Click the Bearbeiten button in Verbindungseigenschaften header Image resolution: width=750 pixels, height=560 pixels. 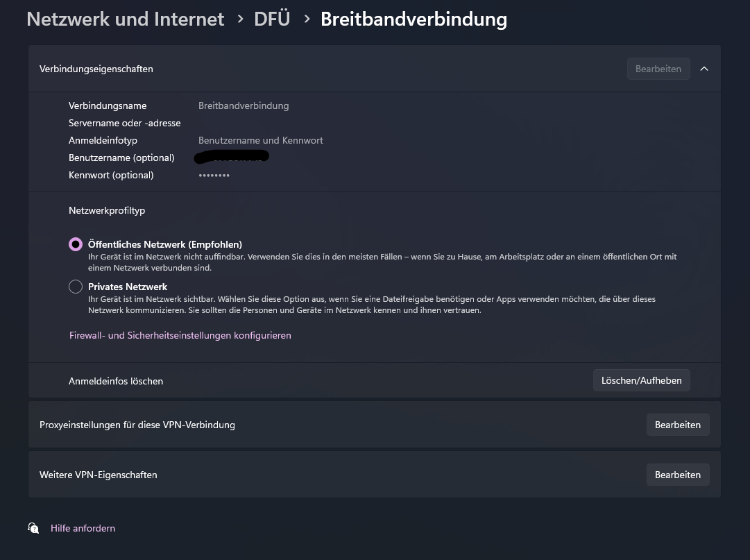pyautogui.click(x=658, y=69)
